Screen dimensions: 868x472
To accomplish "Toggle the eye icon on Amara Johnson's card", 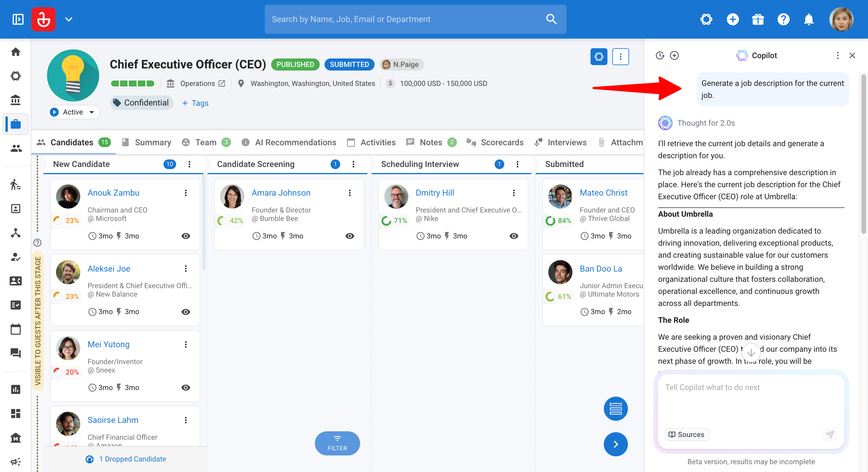I will point(350,236).
